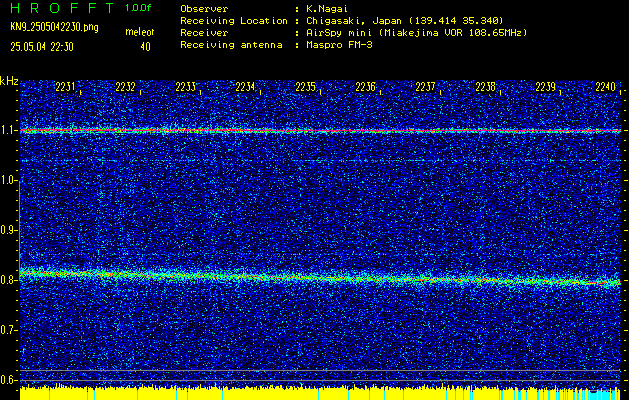Click the Chigasaki, Japan location text
Screen dimensions: 629x400
coord(403,21)
